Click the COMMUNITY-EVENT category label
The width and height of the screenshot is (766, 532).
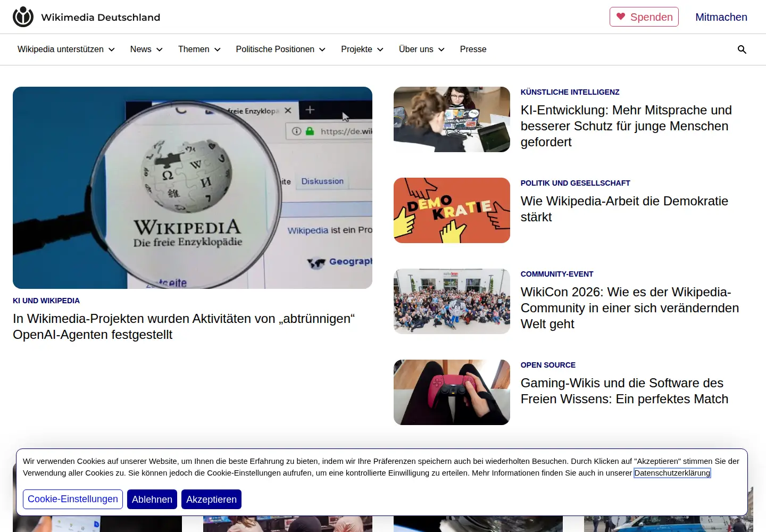tap(557, 274)
